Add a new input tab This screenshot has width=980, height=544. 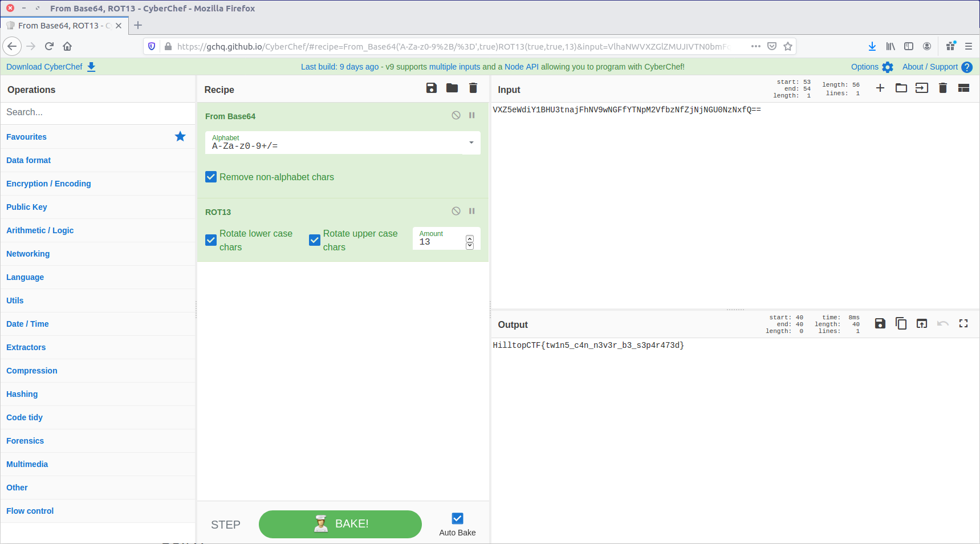pyautogui.click(x=880, y=88)
